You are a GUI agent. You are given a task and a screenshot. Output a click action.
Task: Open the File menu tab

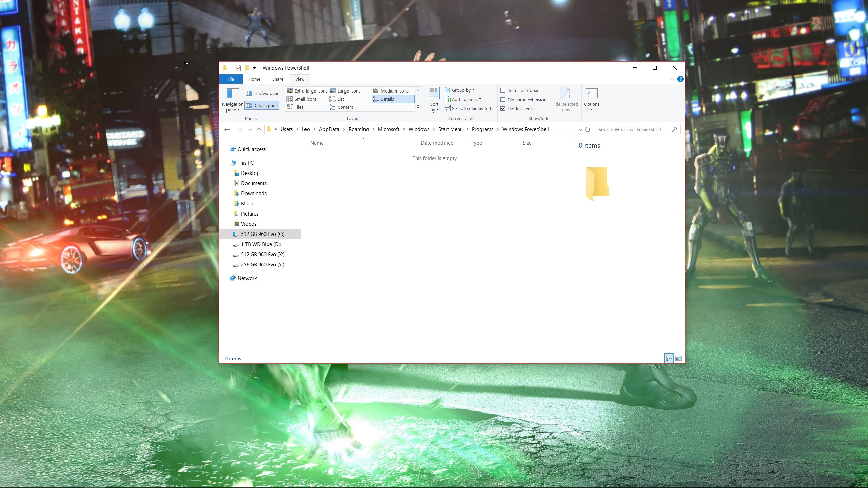tap(231, 79)
